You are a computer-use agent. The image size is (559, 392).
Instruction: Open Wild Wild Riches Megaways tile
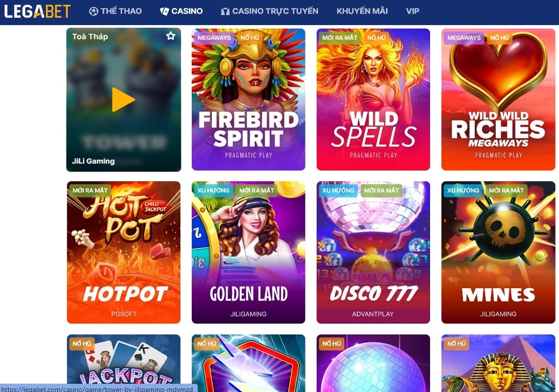click(x=498, y=99)
